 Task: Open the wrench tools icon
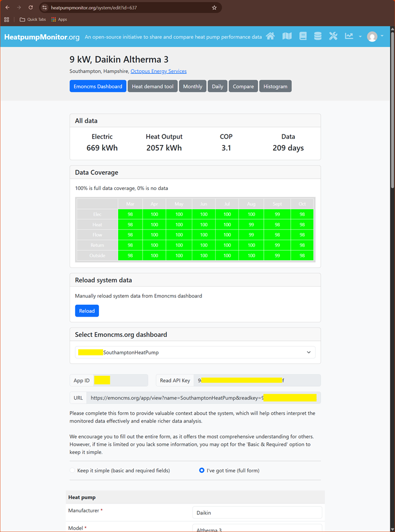[333, 36]
